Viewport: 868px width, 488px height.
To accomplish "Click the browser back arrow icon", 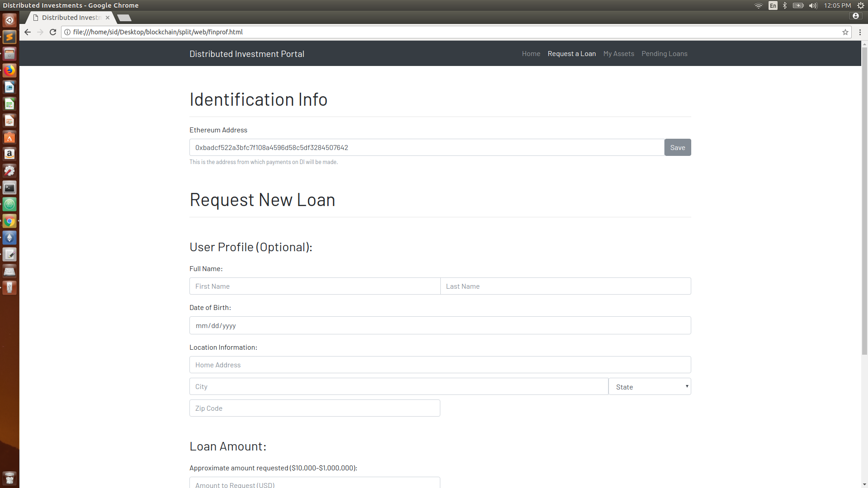I will pyautogui.click(x=28, y=32).
